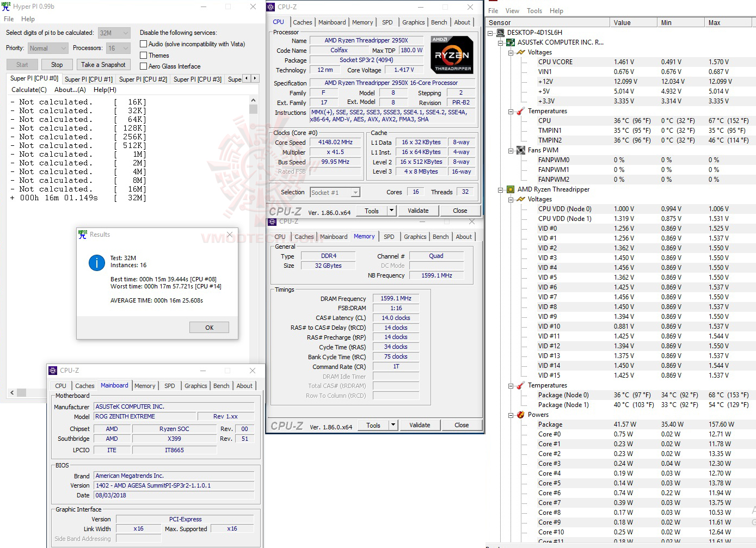Collapse the Powers group

pos(511,415)
